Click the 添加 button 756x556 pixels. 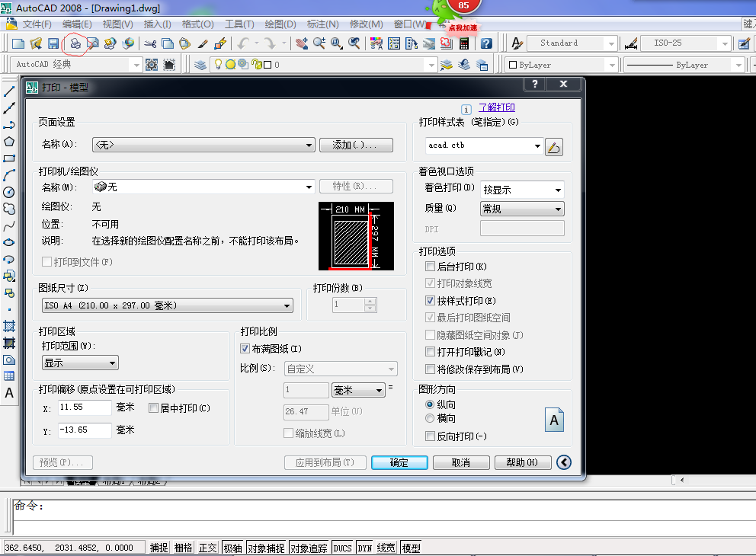[356, 145]
